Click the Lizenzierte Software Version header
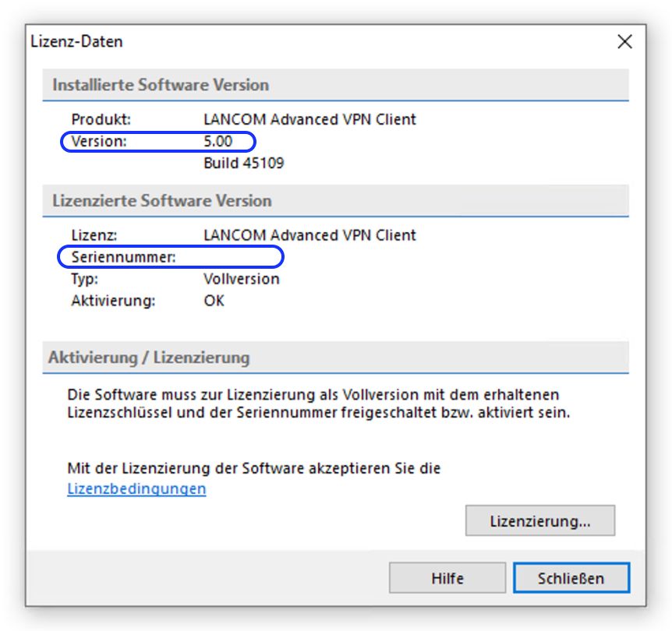Viewport: 672px width, 631px height. click(162, 200)
